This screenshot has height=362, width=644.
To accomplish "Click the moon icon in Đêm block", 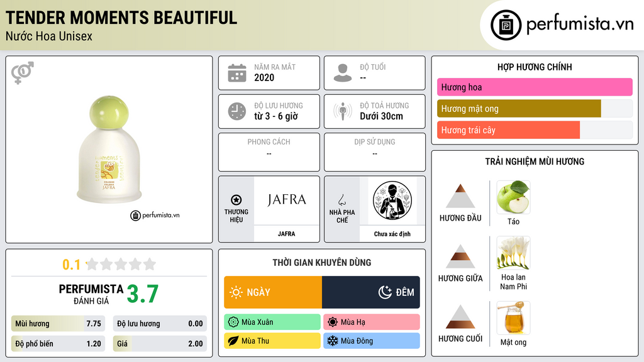I will tap(385, 292).
